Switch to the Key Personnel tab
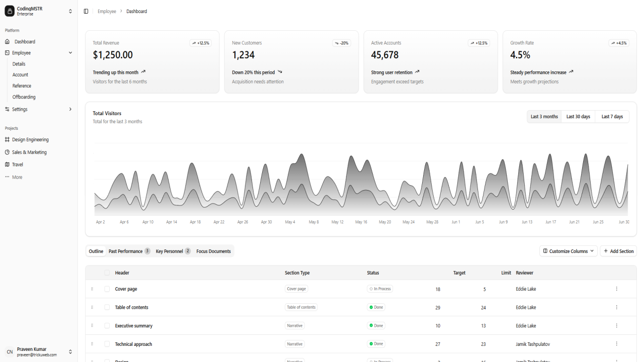Viewport: 644px width, 362px height. click(x=173, y=251)
